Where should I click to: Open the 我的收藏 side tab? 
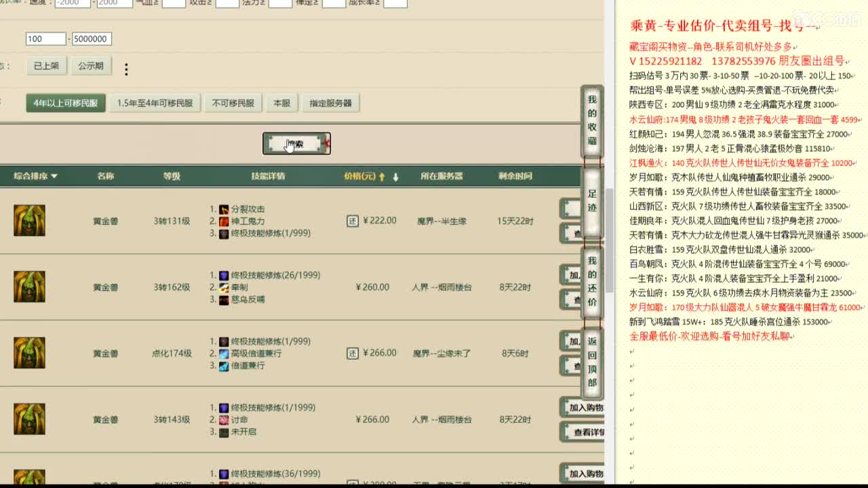pos(592,121)
